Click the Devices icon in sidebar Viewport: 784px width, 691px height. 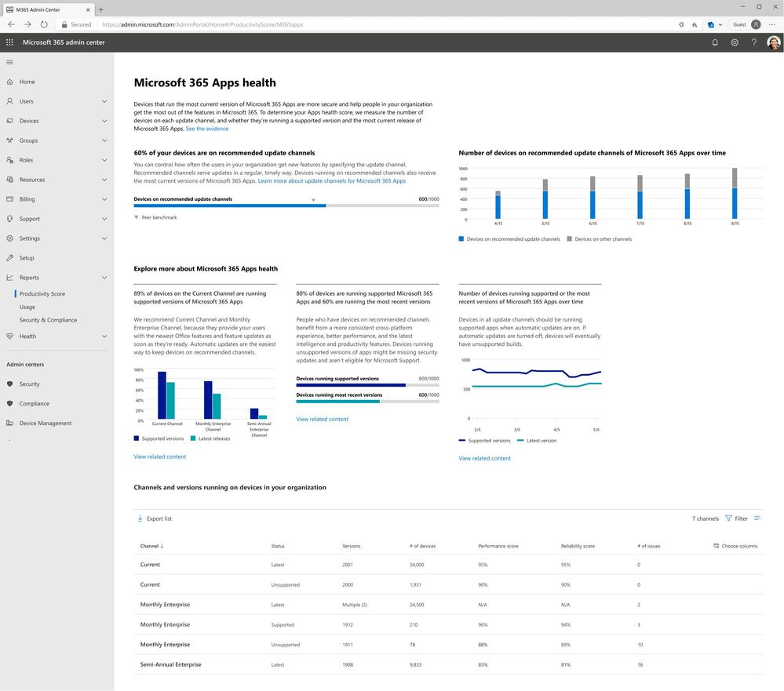pos(9,121)
